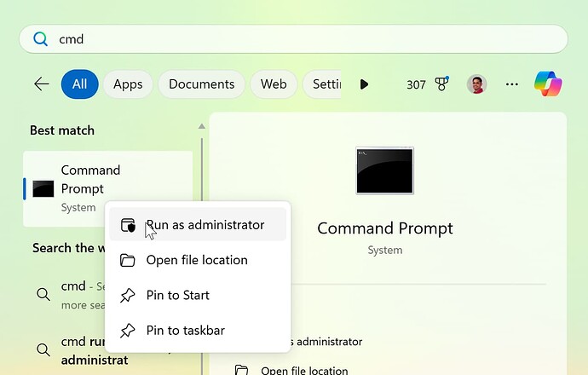
Task: Choose Run as administrator from context menu
Action: point(205,225)
